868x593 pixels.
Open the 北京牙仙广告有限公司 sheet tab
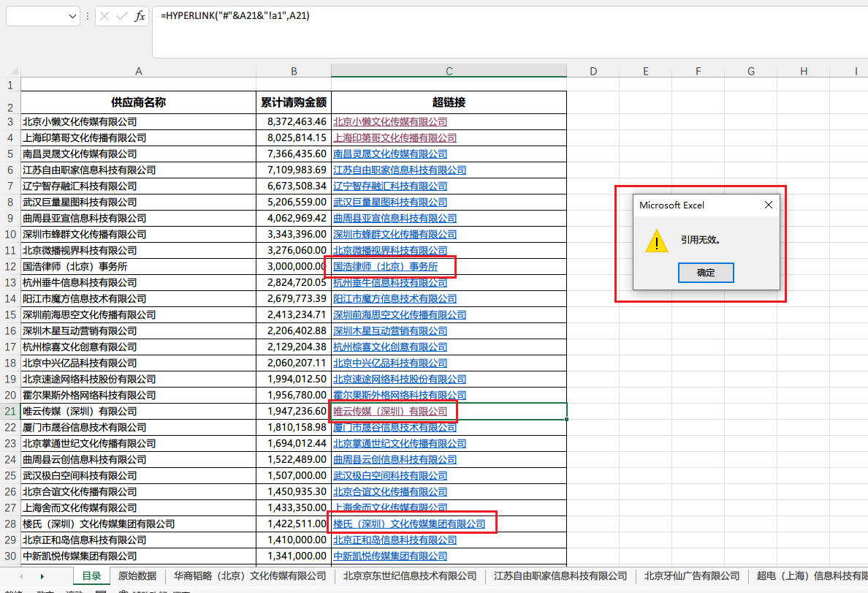tap(691, 576)
